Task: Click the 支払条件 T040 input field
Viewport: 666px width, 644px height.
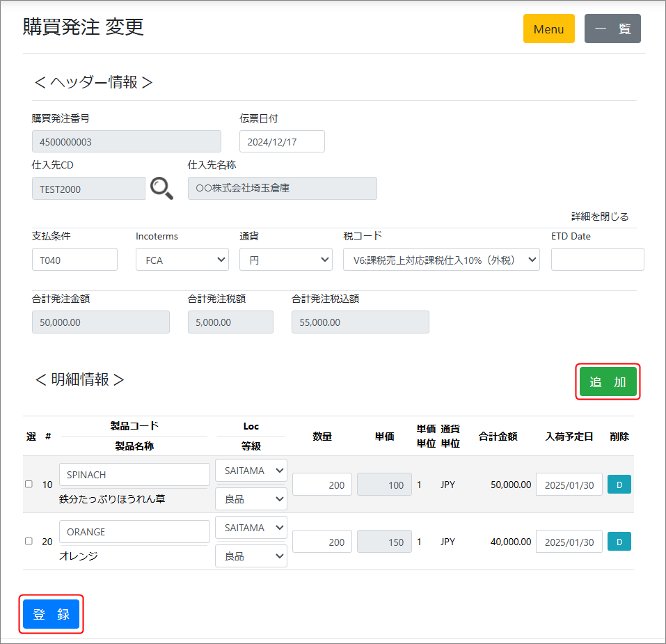Action: (74, 260)
